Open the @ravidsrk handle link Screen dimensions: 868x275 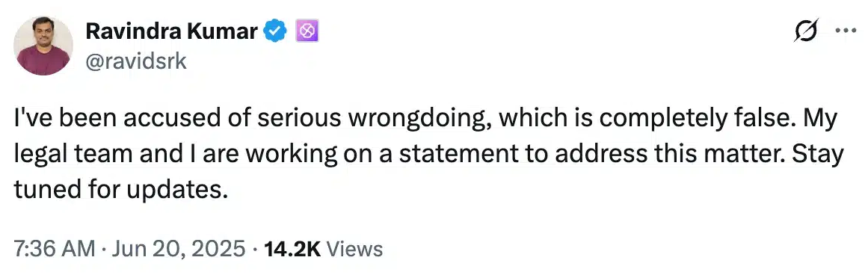(136, 62)
